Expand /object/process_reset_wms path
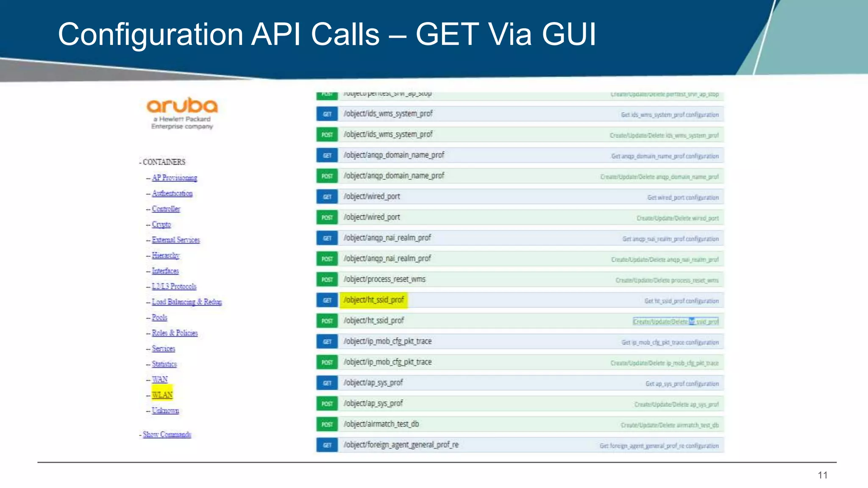 coord(384,279)
